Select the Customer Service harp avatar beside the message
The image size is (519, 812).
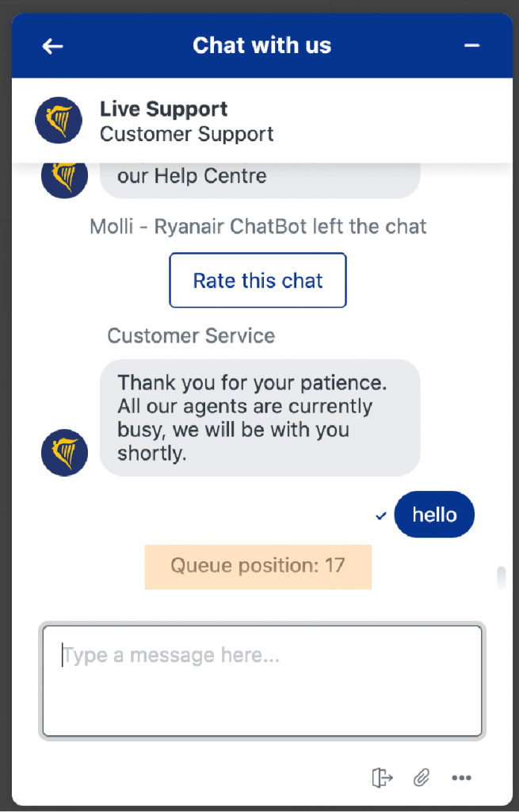click(x=63, y=452)
